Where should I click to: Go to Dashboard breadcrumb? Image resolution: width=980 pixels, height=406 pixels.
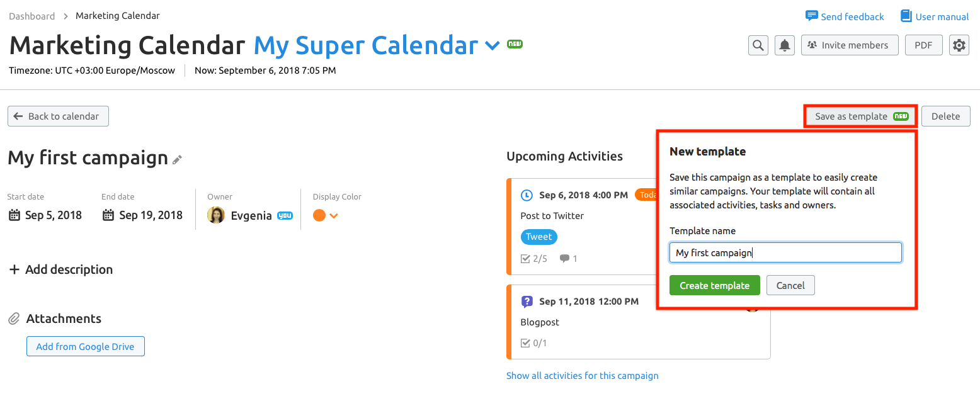[31, 16]
